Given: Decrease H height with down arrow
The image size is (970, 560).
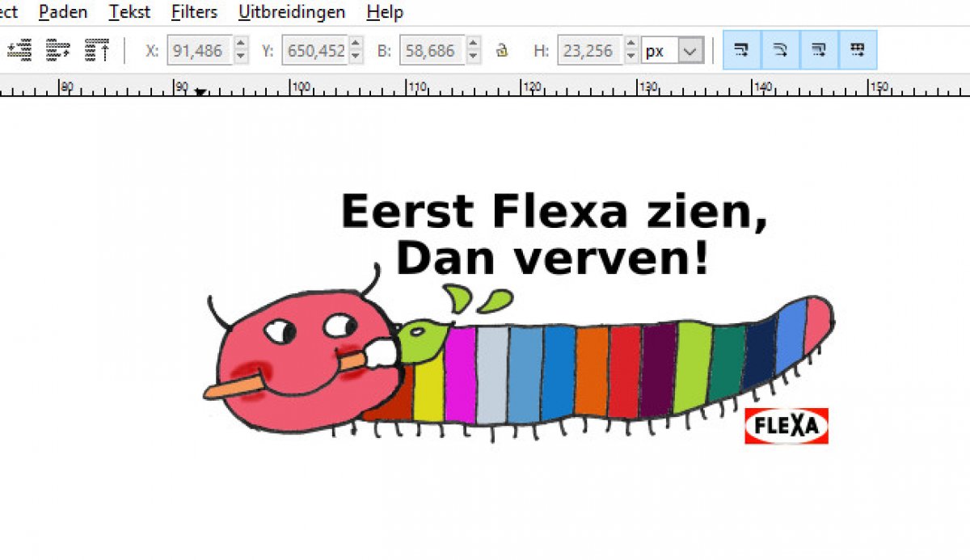Looking at the screenshot, I should (x=630, y=57).
